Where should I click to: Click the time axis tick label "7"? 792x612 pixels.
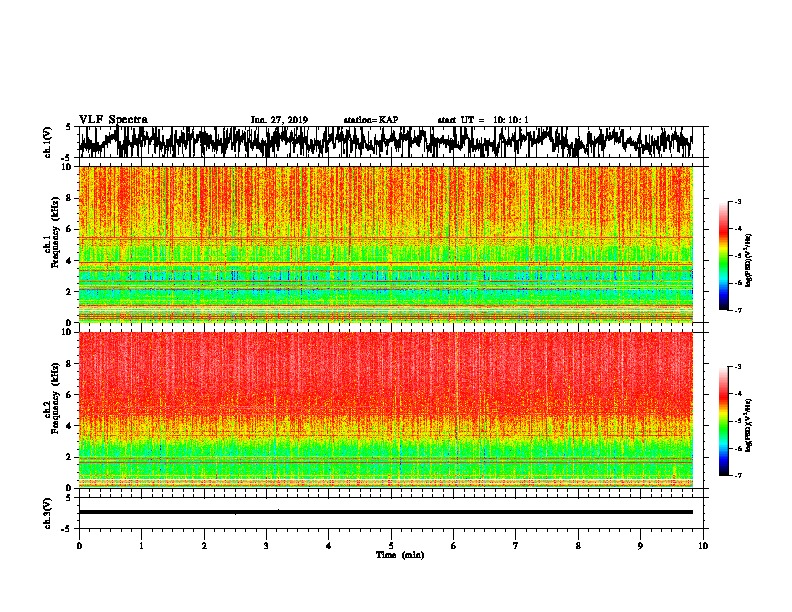(516, 546)
